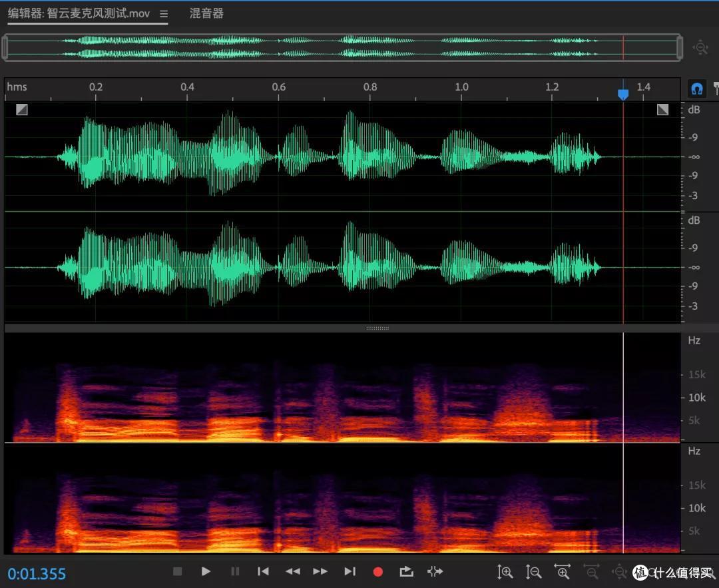Click the 10k label on upper spectral scale
The height and width of the screenshot is (588, 719).
tap(697, 398)
